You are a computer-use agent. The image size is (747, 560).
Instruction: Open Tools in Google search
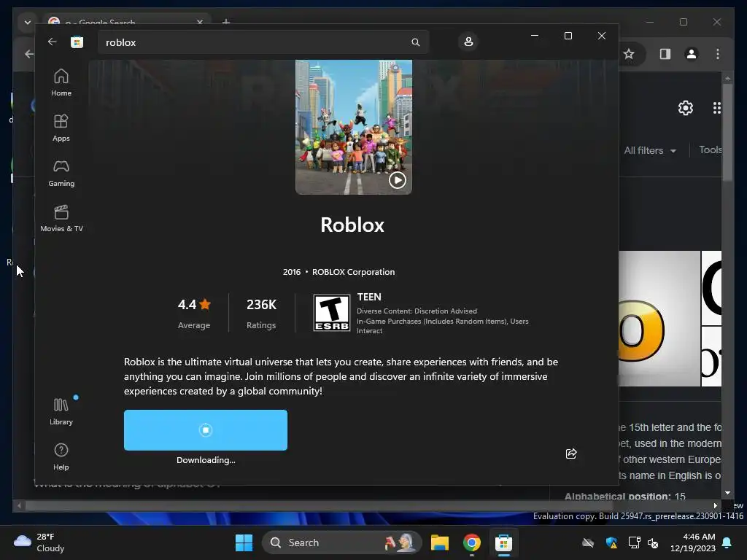click(710, 149)
